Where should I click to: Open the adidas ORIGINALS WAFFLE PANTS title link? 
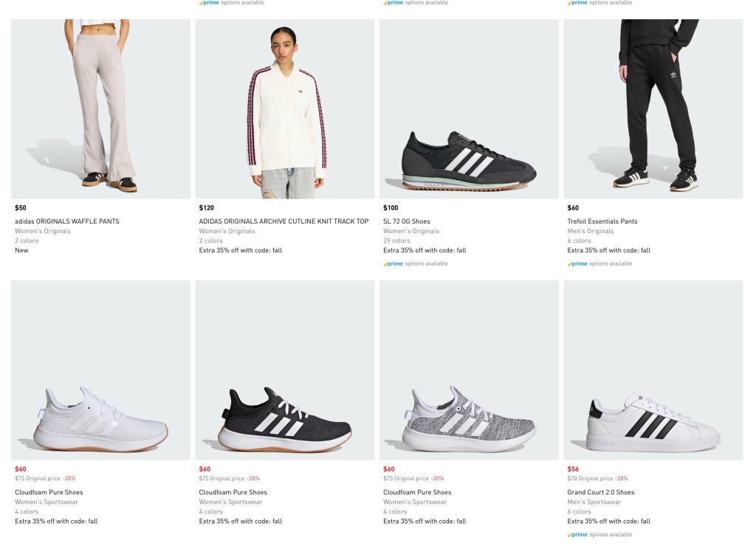67,221
